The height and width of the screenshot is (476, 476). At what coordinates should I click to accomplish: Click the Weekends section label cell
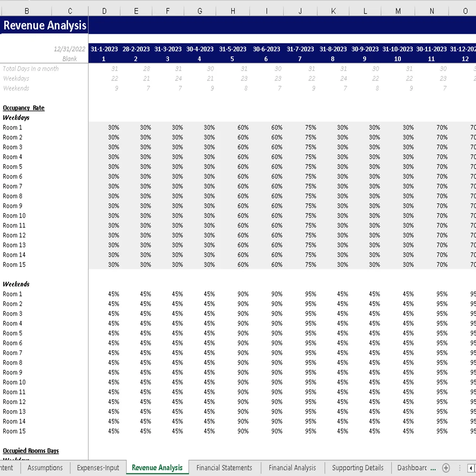(x=16, y=284)
